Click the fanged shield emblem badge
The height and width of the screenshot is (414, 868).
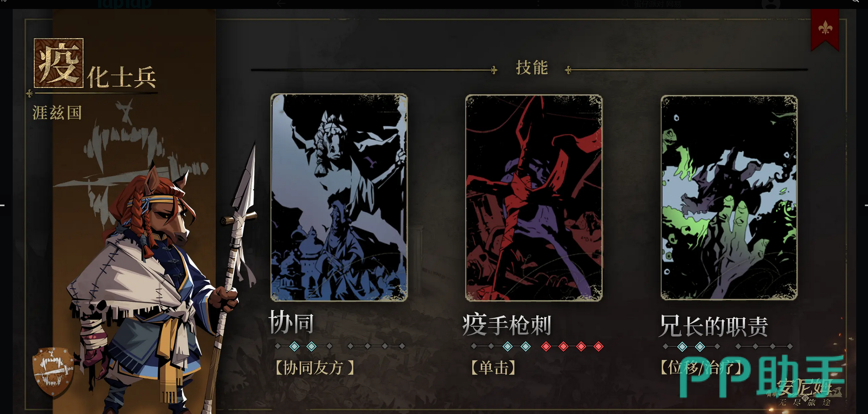[x=53, y=372]
